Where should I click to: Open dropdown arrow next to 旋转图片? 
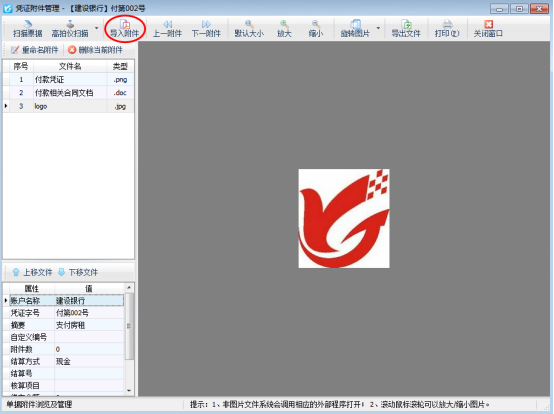(x=378, y=28)
